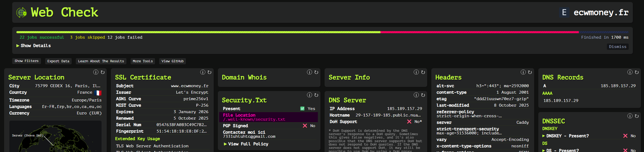The height and width of the screenshot is (152, 644).
Task: Click the PGP Signed red X indicator
Action: point(305,126)
